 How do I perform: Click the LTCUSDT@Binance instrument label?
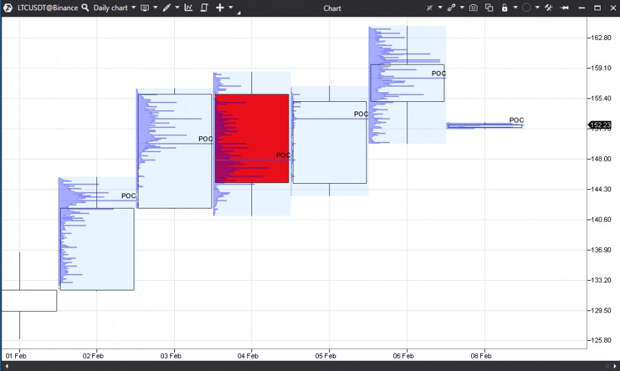pyautogui.click(x=47, y=8)
